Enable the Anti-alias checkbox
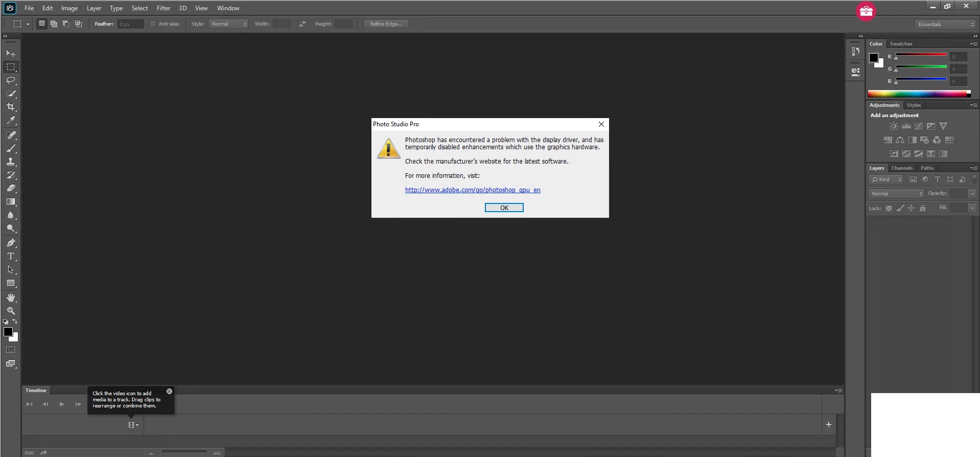This screenshot has width=980, height=457. point(153,24)
